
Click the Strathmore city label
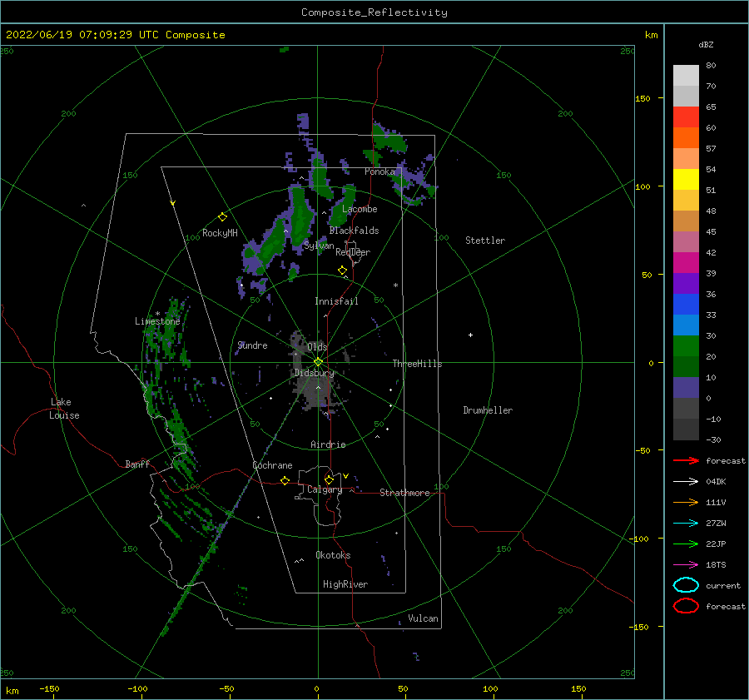pyautogui.click(x=404, y=493)
